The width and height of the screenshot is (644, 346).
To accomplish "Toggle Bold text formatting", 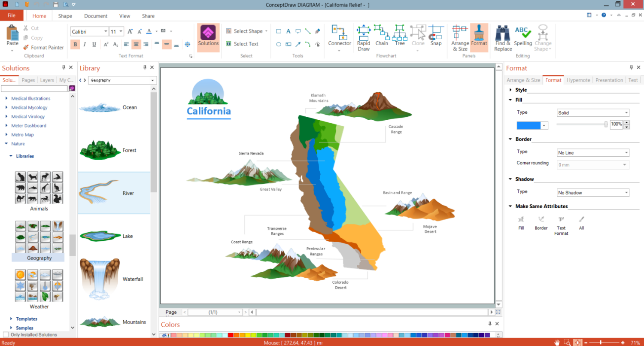I will pyautogui.click(x=76, y=44).
